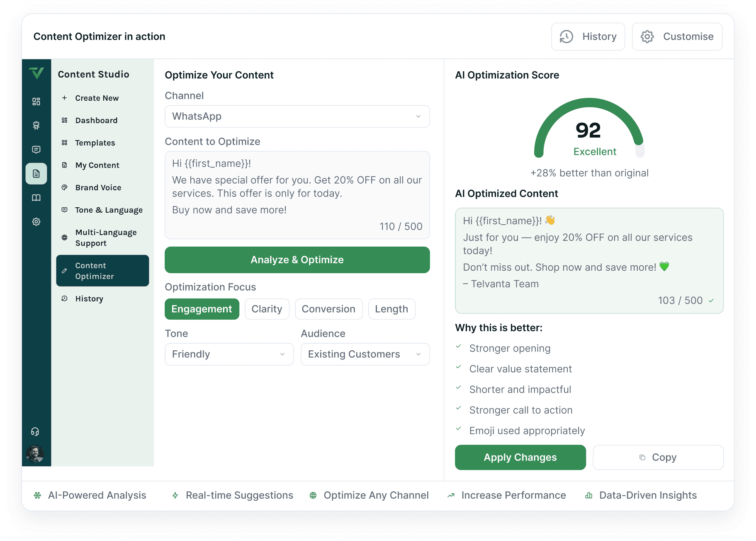
Task: Click the score gauge showing 92
Action: click(589, 128)
